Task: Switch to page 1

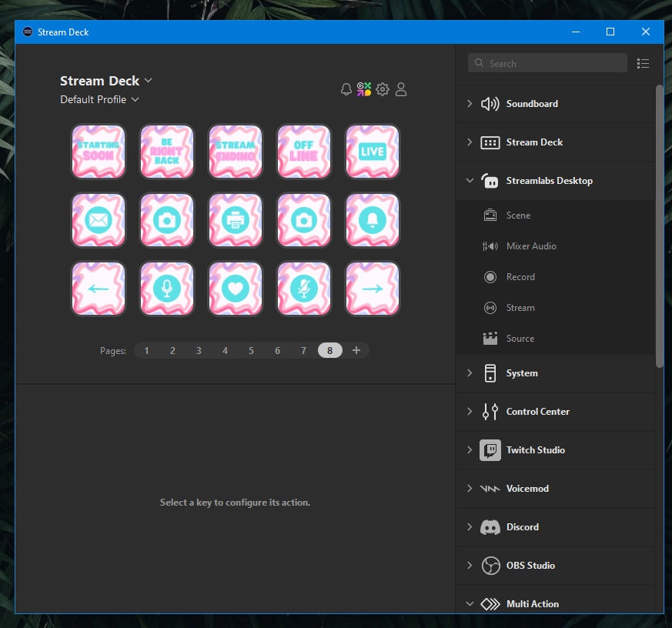Action: click(x=146, y=350)
